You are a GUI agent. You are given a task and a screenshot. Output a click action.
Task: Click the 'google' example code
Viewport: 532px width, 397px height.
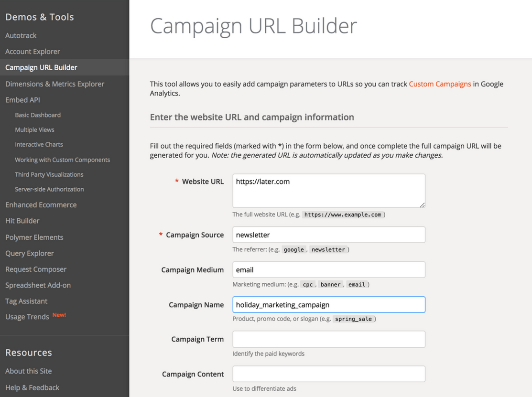(x=294, y=249)
